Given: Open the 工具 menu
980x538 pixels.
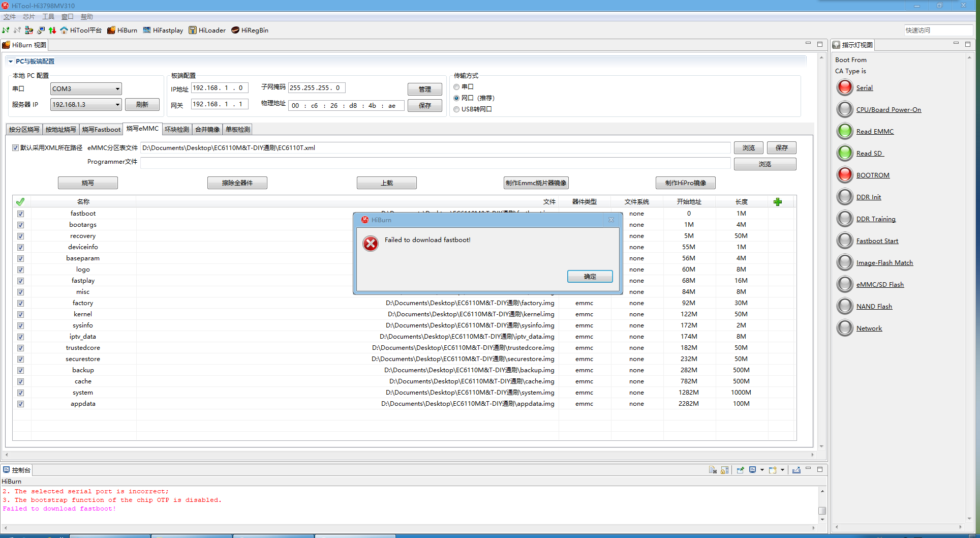Looking at the screenshot, I should pyautogui.click(x=48, y=17).
